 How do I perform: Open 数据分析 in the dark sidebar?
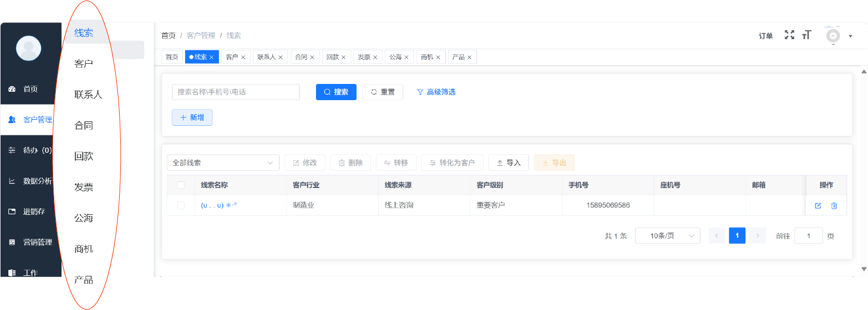(x=37, y=181)
